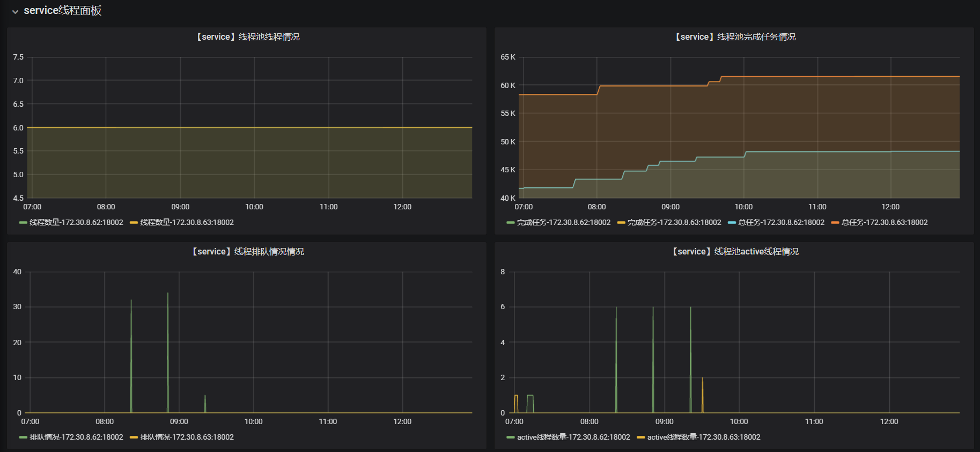Click the small green queue spike after 09:00
Viewport: 980px width, 452px height.
coord(205,404)
